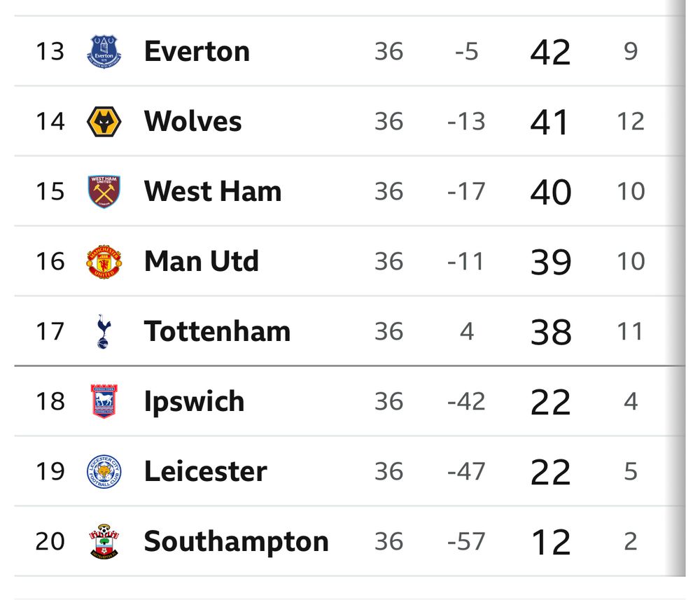
Task: Click position number 18 for Ipswich
Action: click(x=50, y=401)
